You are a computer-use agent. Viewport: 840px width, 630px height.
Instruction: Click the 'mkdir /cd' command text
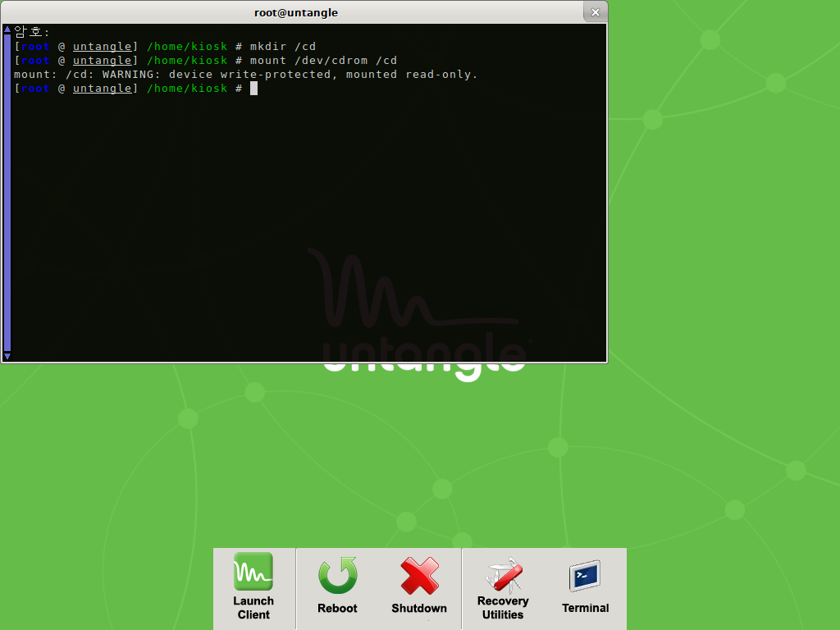(x=283, y=47)
